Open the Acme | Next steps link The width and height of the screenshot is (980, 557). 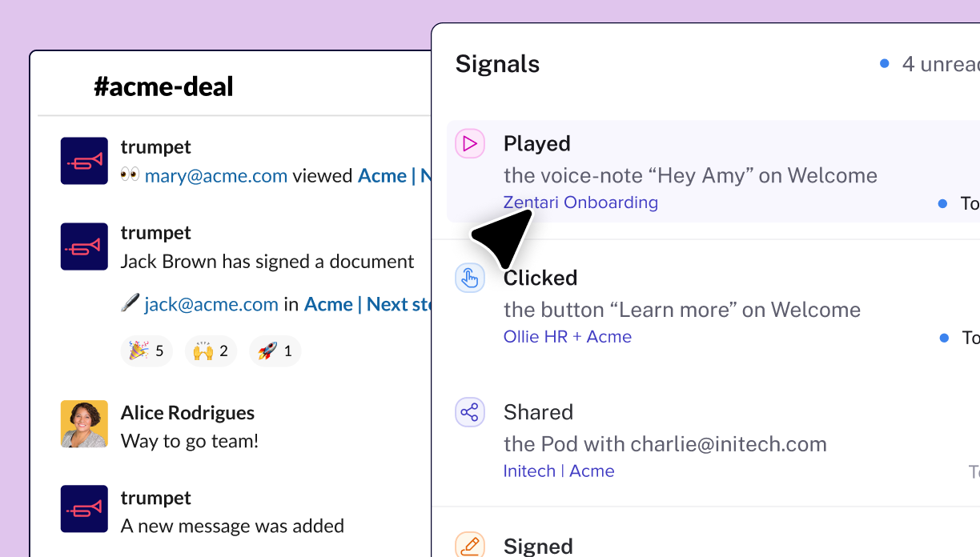coord(367,304)
